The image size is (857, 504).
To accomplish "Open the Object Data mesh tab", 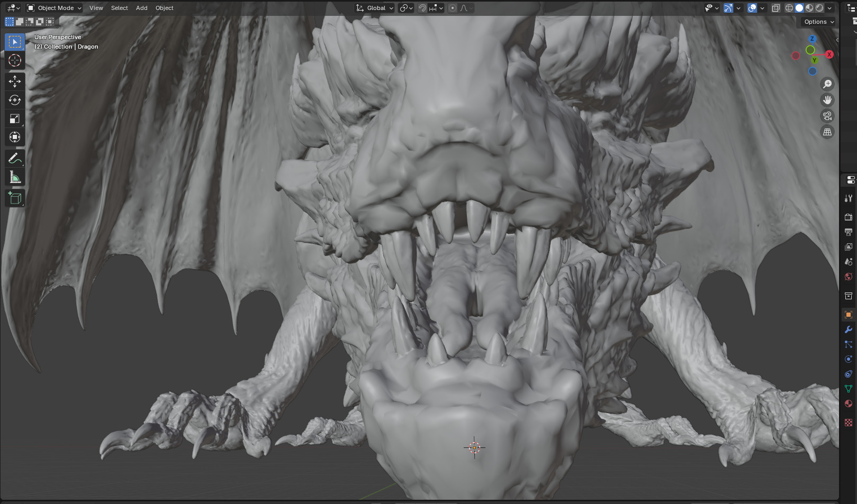I will (x=849, y=389).
